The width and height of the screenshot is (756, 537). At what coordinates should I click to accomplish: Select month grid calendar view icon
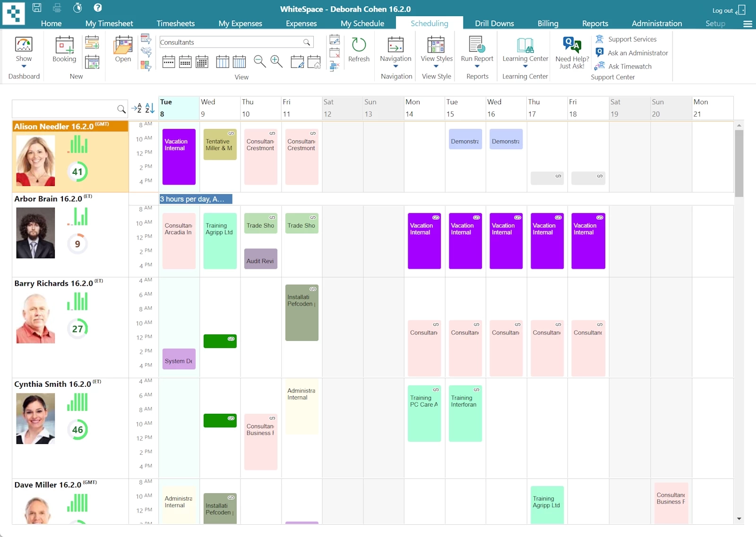coord(202,61)
